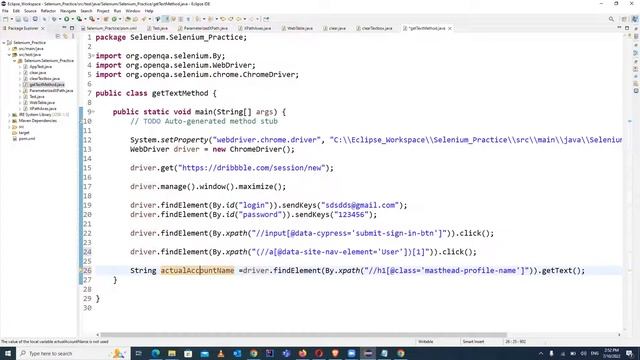Click the horizontal scrollbar of the editor
The width and height of the screenshot is (640, 360).
coord(303,335)
